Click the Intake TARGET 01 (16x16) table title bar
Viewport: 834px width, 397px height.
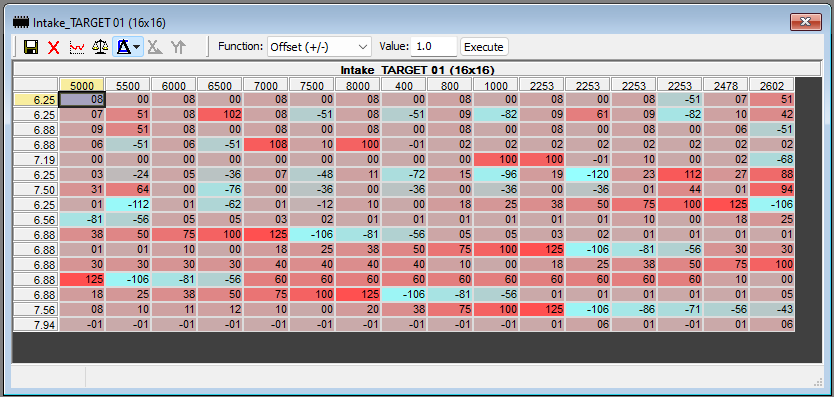coord(416,70)
